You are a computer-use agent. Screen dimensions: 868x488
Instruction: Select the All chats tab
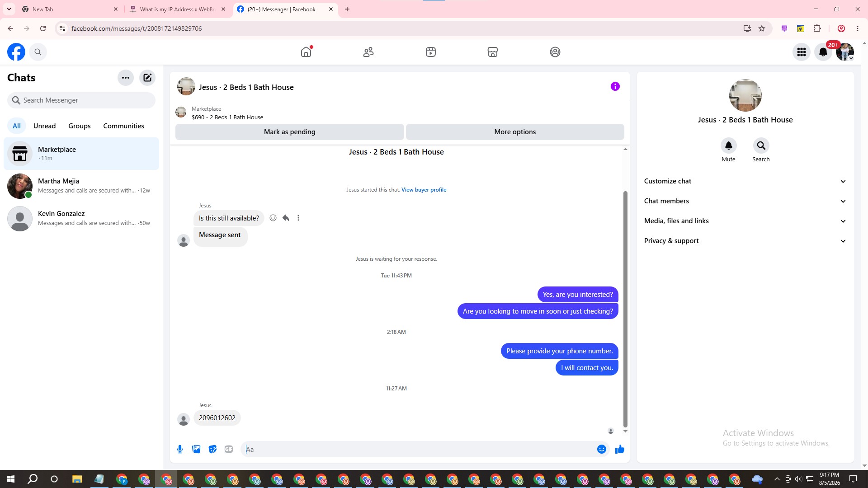[x=17, y=126]
